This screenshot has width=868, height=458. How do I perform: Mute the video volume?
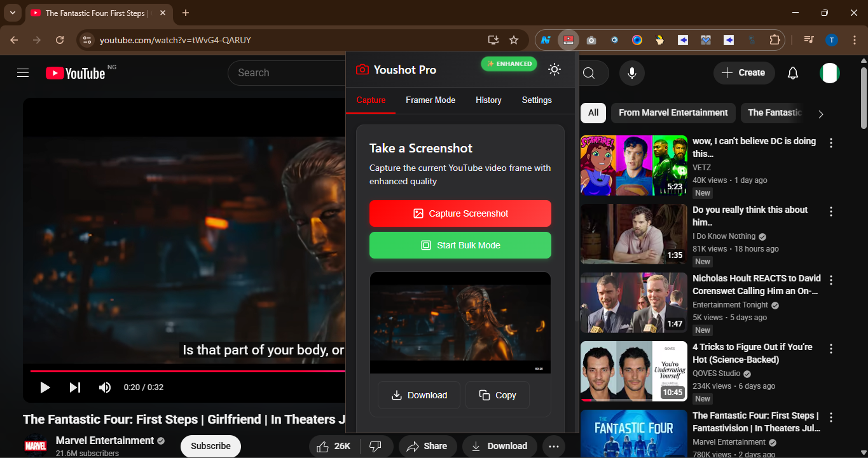pyautogui.click(x=105, y=387)
